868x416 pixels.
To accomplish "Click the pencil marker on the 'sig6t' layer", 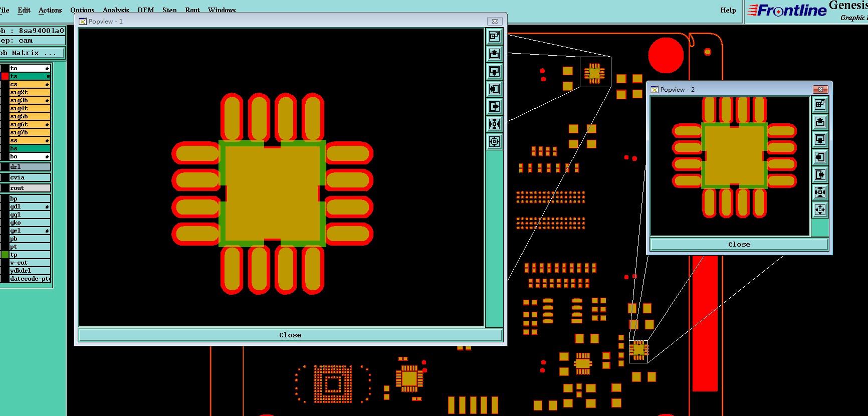I will tap(47, 124).
